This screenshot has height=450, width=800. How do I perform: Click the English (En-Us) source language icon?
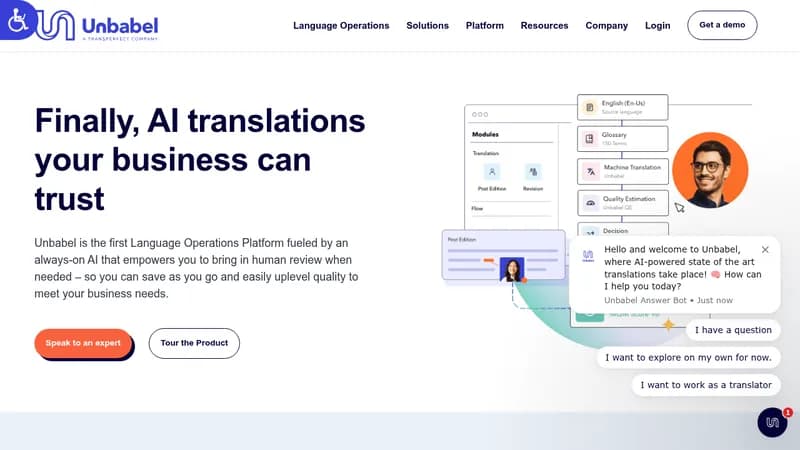click(x=590, y=108)
